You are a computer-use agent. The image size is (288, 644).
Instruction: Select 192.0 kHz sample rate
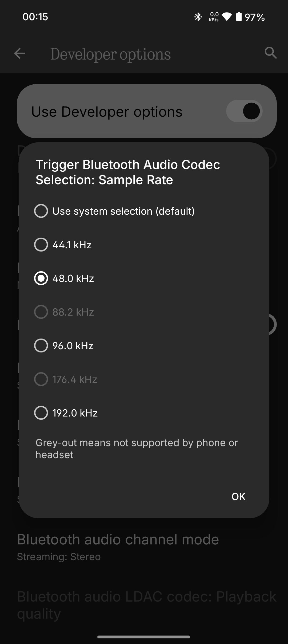(x=144, y=413)
